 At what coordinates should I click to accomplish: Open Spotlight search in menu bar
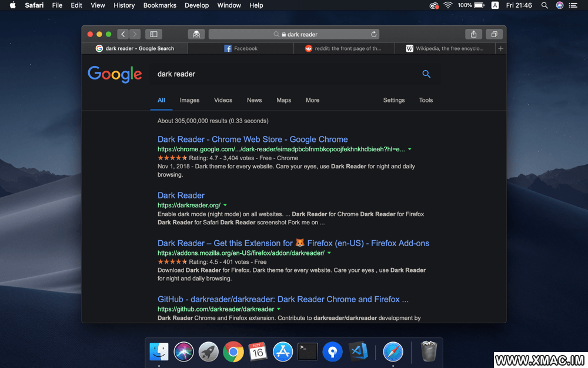544,5
